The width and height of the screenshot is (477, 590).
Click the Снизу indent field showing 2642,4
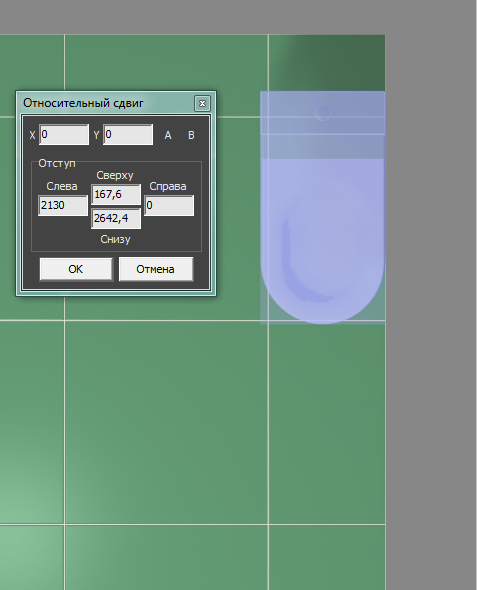116,218
